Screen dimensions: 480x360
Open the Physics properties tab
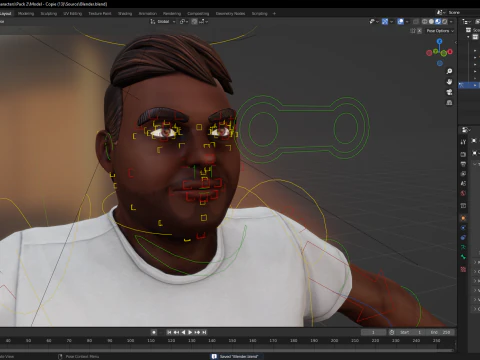point(463,228)
